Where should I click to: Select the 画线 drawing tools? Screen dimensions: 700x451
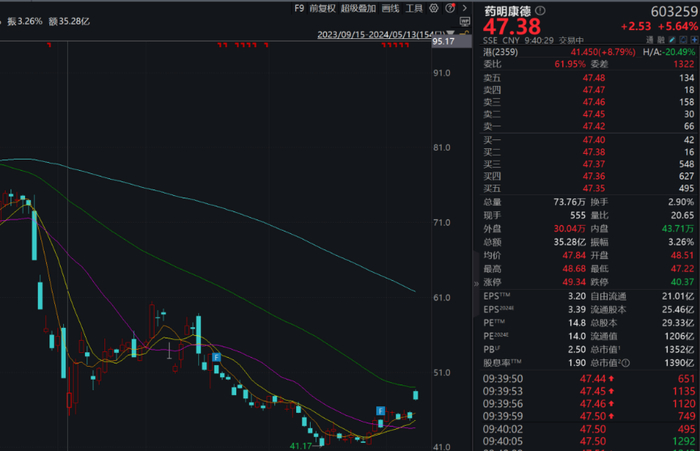[x=390, y=8]
